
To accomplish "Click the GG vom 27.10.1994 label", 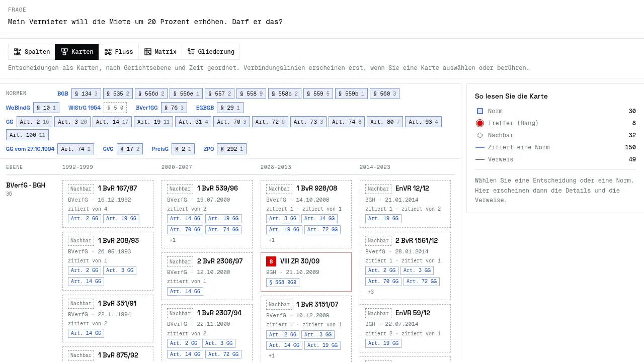I will tap(30, 149).
